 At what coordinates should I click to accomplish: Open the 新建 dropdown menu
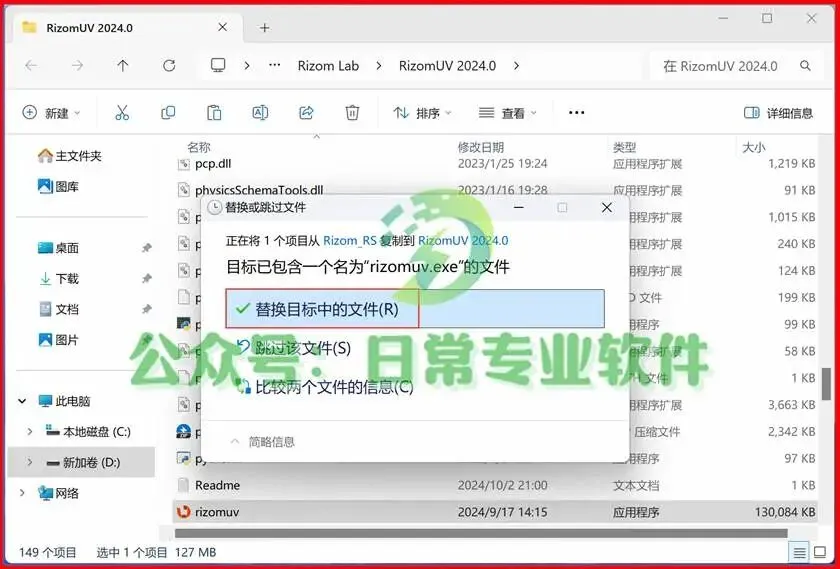[x=51, y=113]
